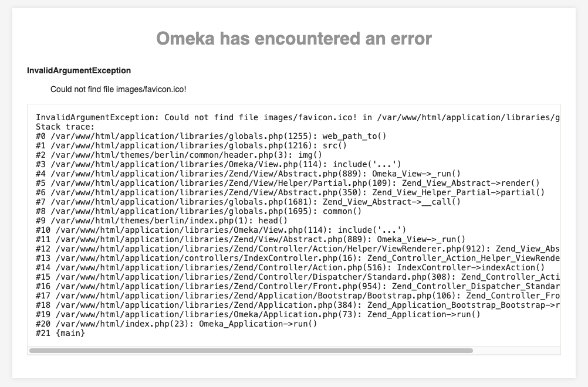588x387 pixels.
Task: Click the "Omeka has encountered an error" heading
Action: (x=294, y=39)
